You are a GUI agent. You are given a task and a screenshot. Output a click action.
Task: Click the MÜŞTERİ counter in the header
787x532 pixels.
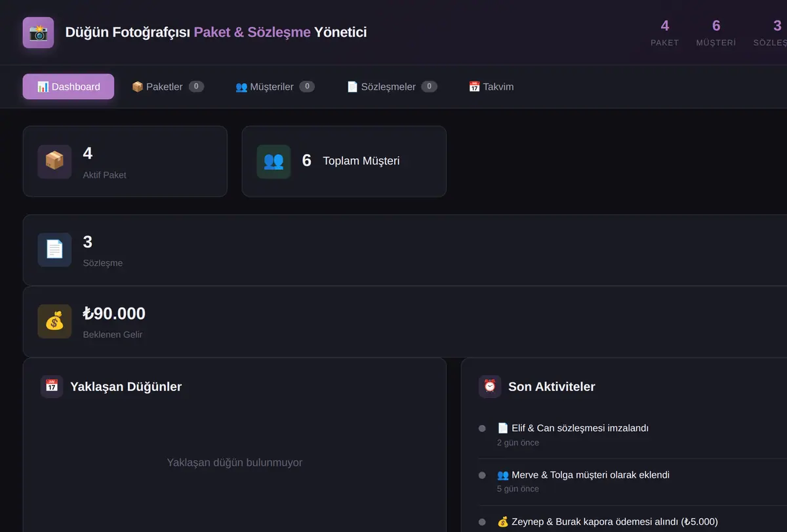(716, 33)
